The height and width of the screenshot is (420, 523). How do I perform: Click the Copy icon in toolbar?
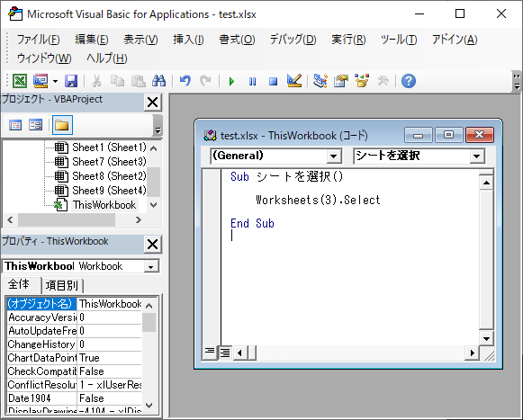coord(117,81)
